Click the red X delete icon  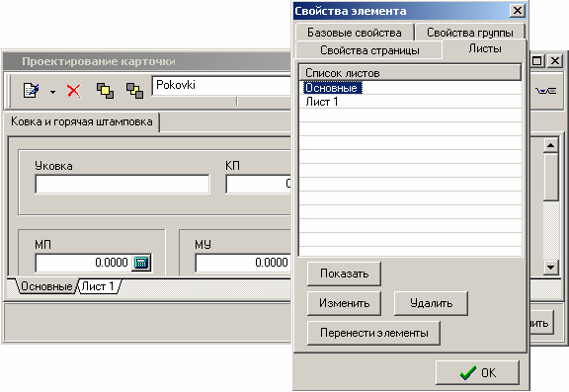click(74, 91)
